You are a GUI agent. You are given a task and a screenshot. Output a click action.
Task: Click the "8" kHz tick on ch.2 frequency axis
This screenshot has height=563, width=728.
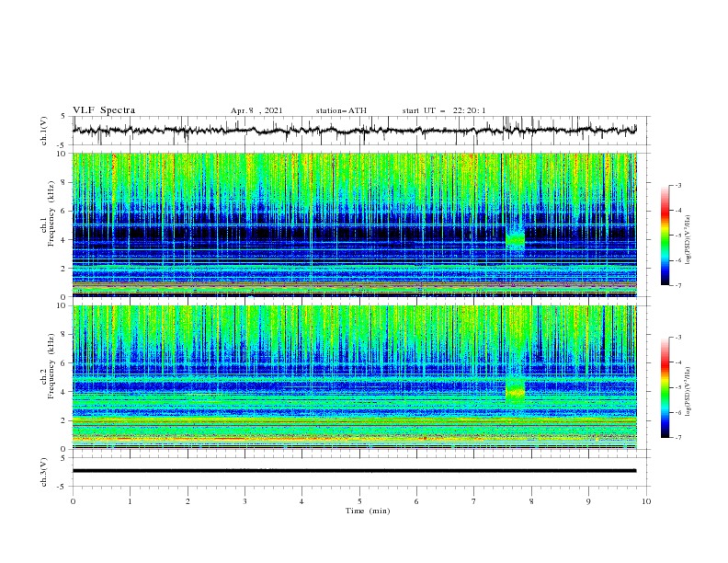point(64,335)
